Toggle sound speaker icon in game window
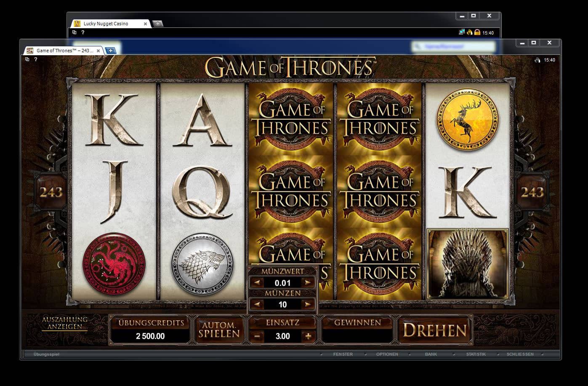Viewport: 588px width, 386px height. (x=537, y=60)
